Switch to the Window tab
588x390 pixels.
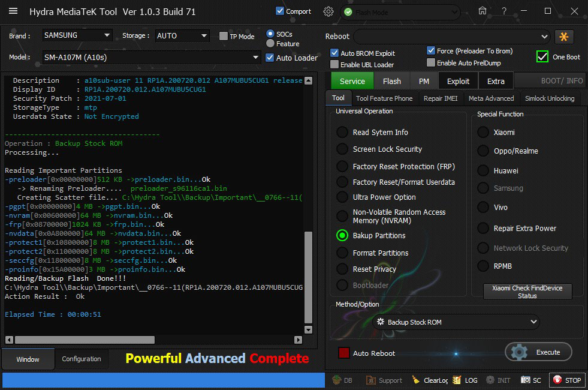pos(28,359)
